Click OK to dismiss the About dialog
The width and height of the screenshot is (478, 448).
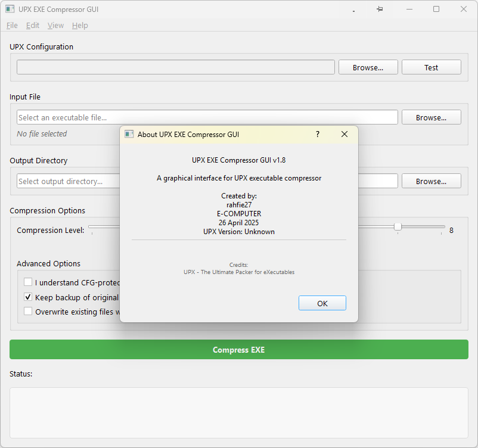pyautogui.click(x=322, y=303)
